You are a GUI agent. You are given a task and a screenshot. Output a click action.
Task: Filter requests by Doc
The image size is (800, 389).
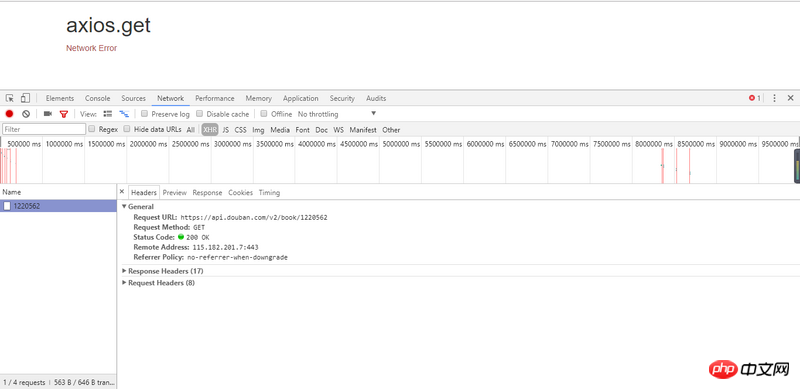coord(321,130)
